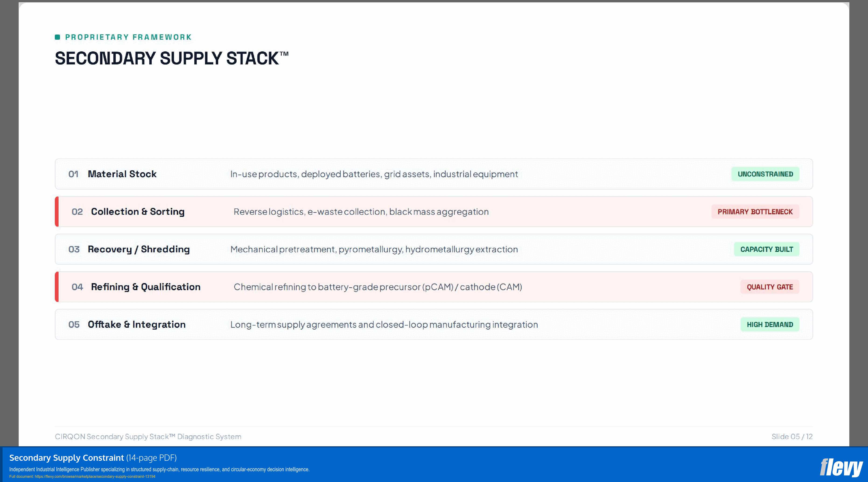Click the 'Reverse logistics, e-waste collection' description
The width and height of the screenshot is (868, 482).
[361, 212]
